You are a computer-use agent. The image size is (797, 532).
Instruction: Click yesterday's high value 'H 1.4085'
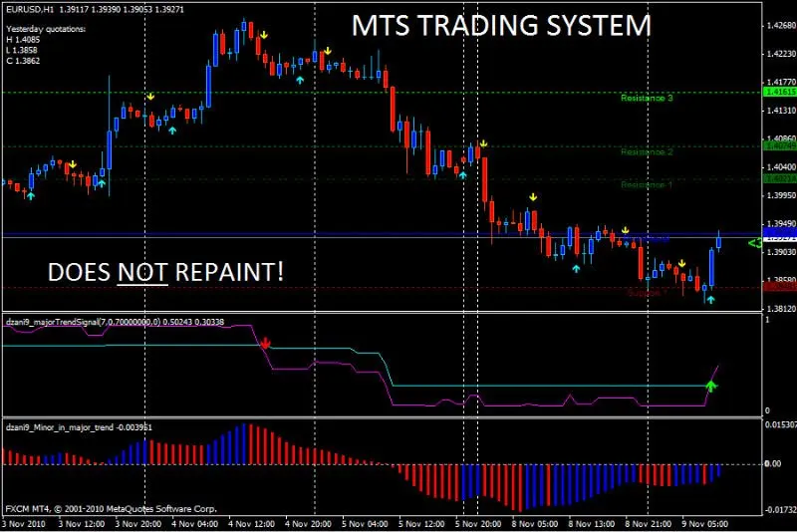(23, 40)
